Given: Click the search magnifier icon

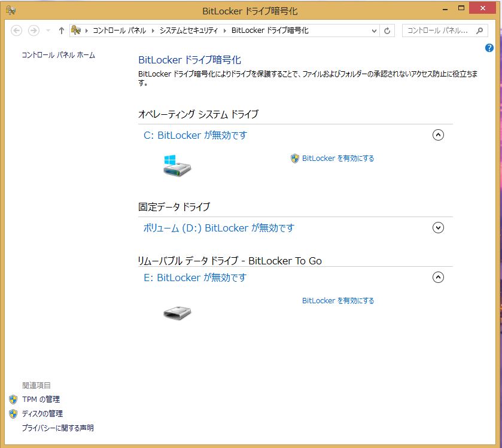Looking at the screenshot, I should pyautogui.click(x=479, y=31).
